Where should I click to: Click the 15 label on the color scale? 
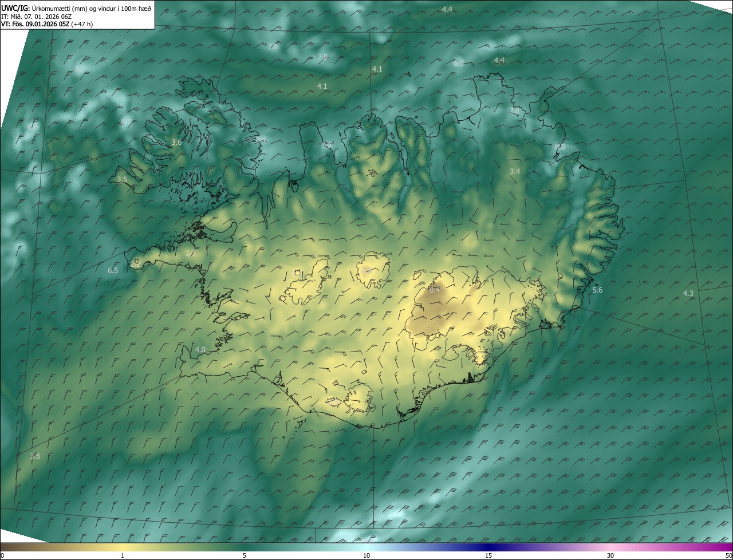click(x=488, y=556)
